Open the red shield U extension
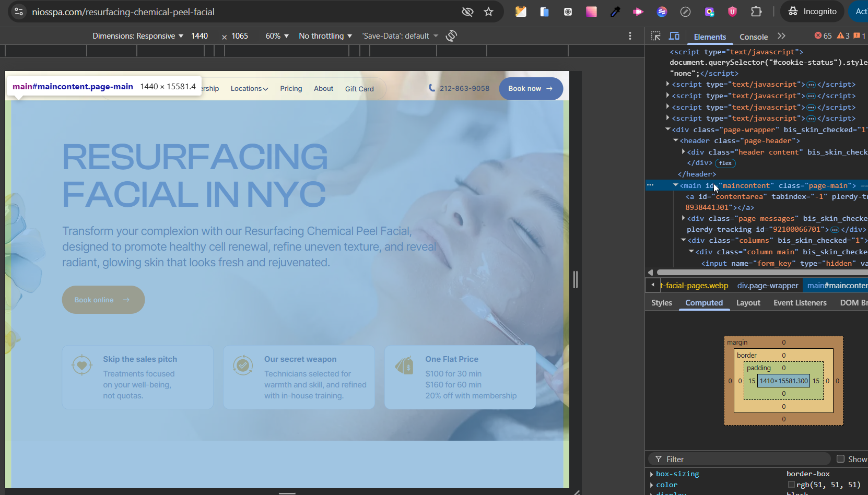 tap(732, 11)
